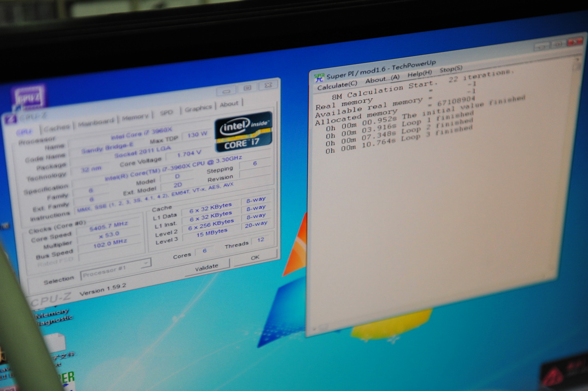Switch to the Mainboard tab

tap(96, 122)
